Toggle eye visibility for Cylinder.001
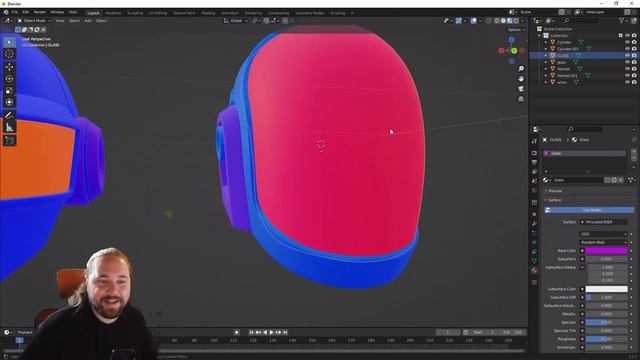 pos(627,49)
